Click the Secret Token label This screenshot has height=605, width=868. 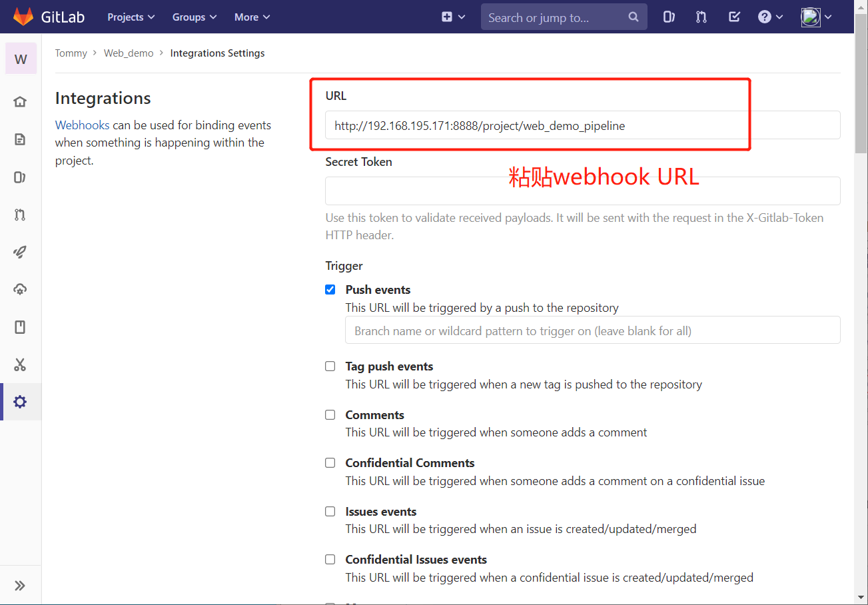click(x=358, y=162)
